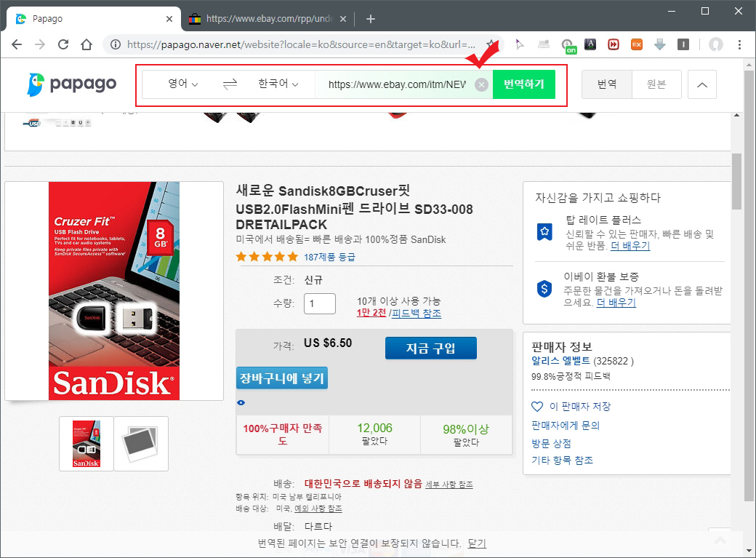Click the heart icon to save seller
Screen dimensions: 756x558
[537, 407]
